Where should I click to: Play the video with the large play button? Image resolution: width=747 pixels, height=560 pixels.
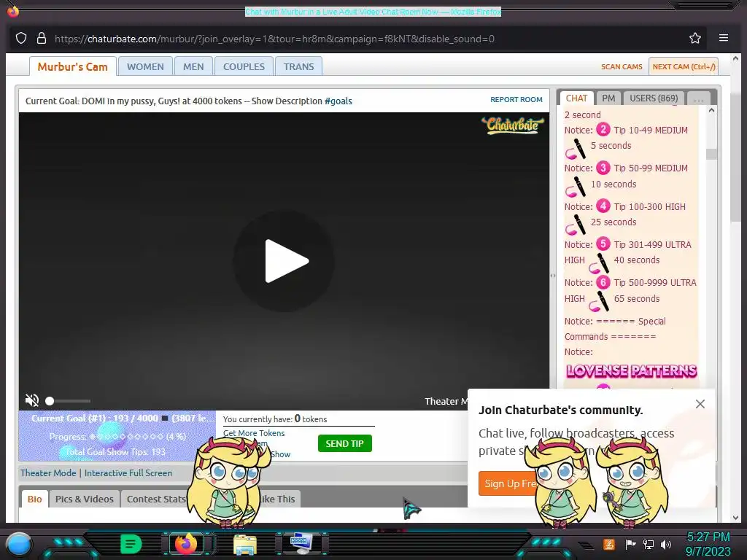(x=284, y=261)
